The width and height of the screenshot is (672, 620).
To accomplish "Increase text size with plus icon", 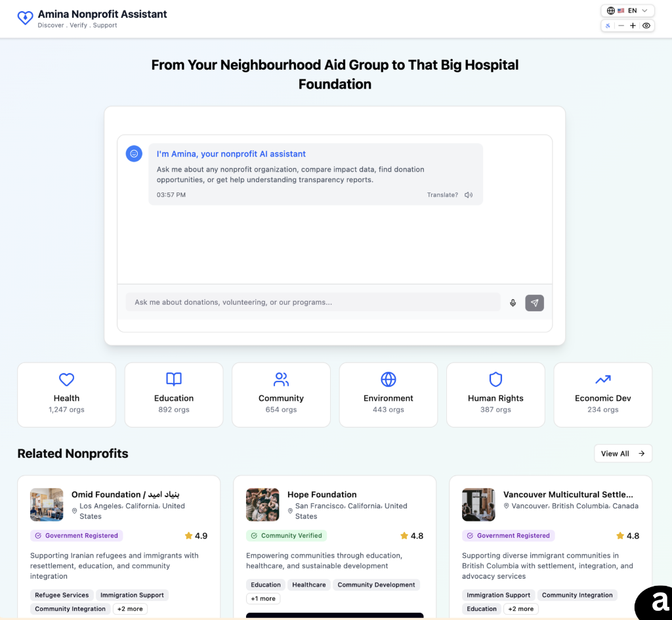I will tap(633, 26).
